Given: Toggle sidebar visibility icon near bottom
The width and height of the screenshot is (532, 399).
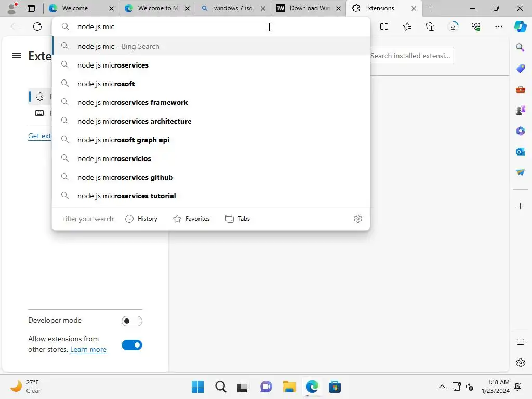Looking at the screenshot, I should (520, 342).
